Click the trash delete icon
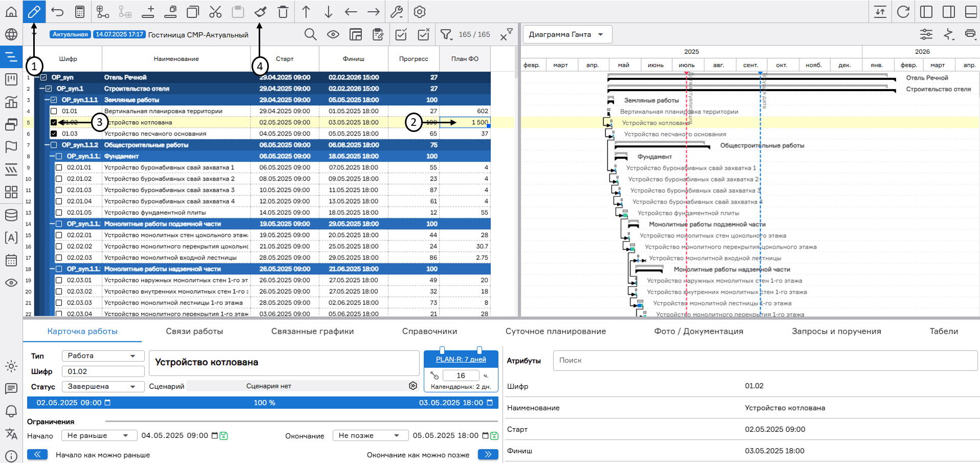This screenshot has height=463, width=980. 283,12
